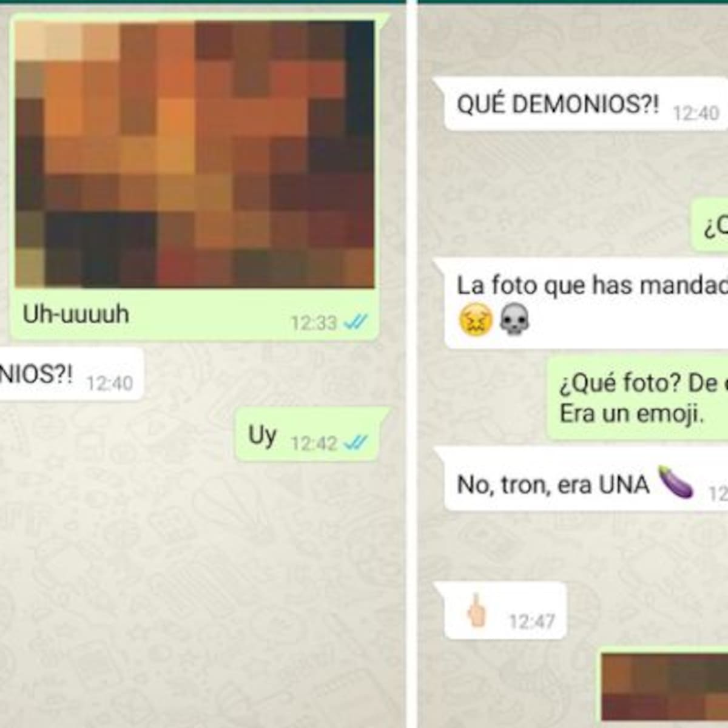Tap the middle finger emoji message

pos(505,611)
